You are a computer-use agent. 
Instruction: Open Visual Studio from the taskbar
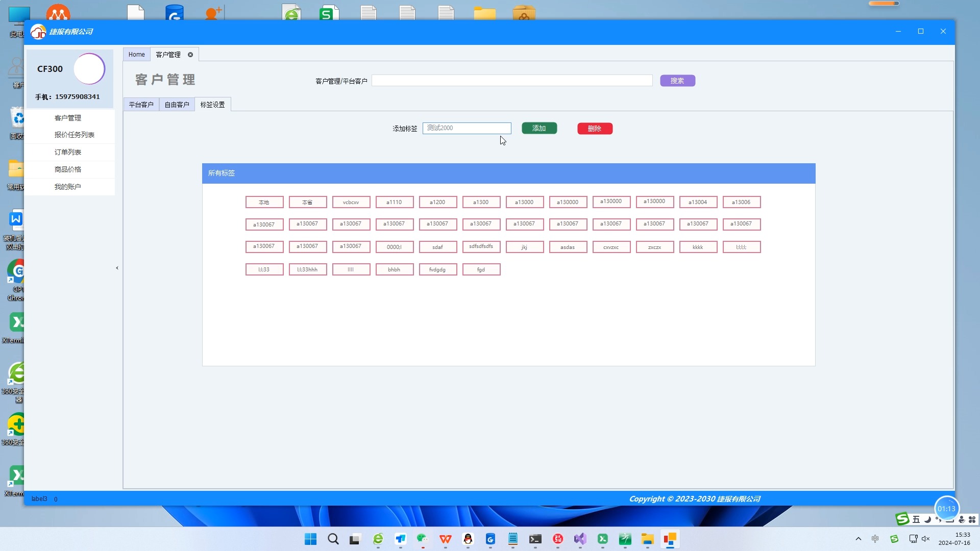click(x=580, y=539)
